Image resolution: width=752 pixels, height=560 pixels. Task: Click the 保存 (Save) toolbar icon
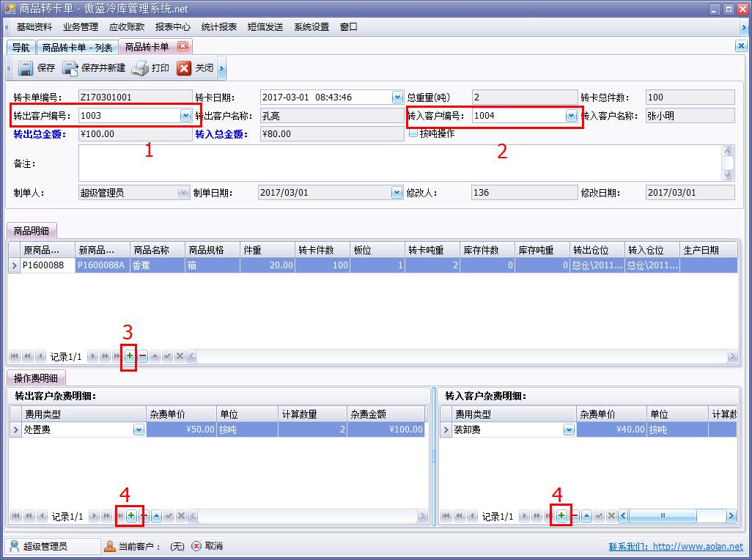(x=26, y=68)
